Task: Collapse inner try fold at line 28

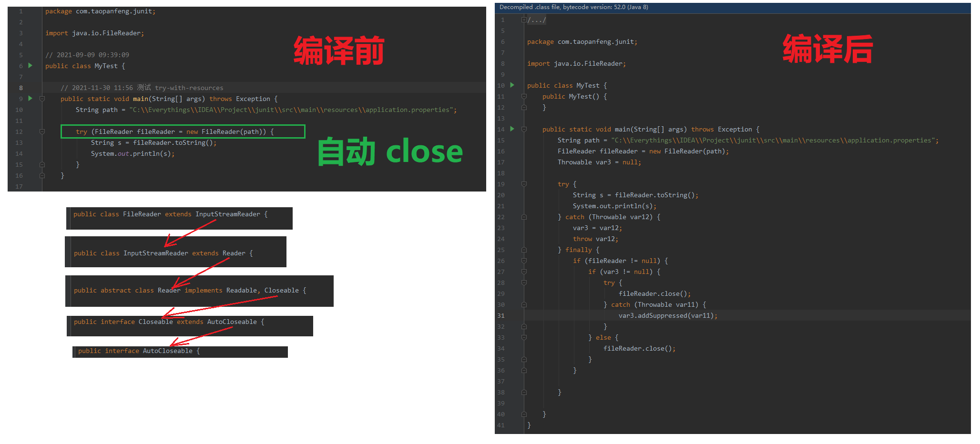Action: point(524,283)
